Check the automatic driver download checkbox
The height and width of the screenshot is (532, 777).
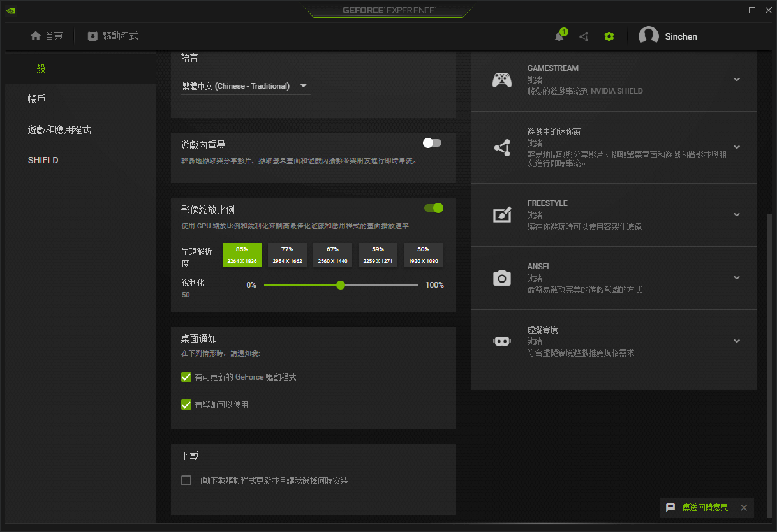pos(186,480)
